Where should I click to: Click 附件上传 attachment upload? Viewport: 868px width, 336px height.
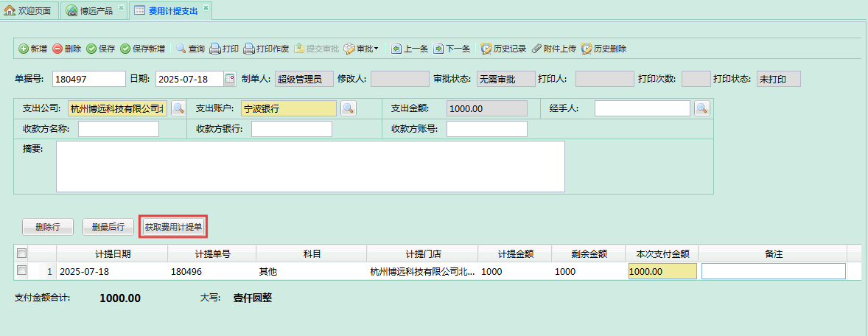point(553,49)
